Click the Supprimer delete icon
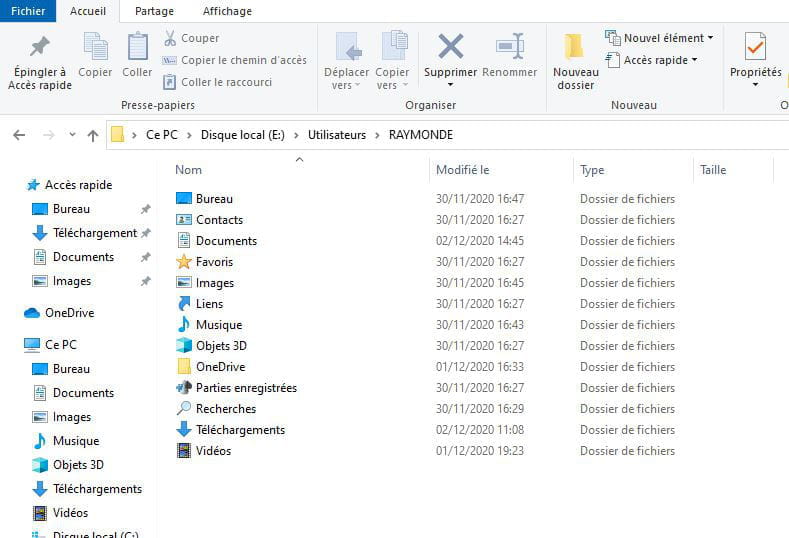Screen dimensions: 789x538 pos(450,46)
